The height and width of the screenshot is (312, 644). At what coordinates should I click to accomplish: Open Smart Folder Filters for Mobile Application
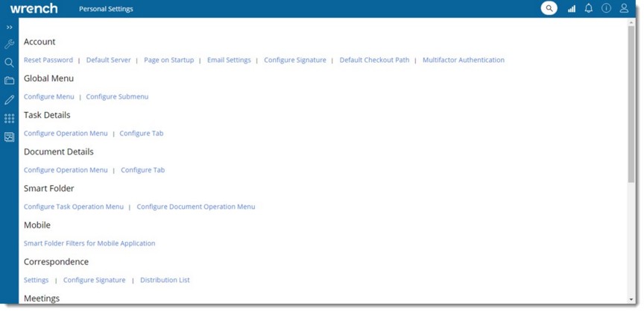click(x=89, y=243)
